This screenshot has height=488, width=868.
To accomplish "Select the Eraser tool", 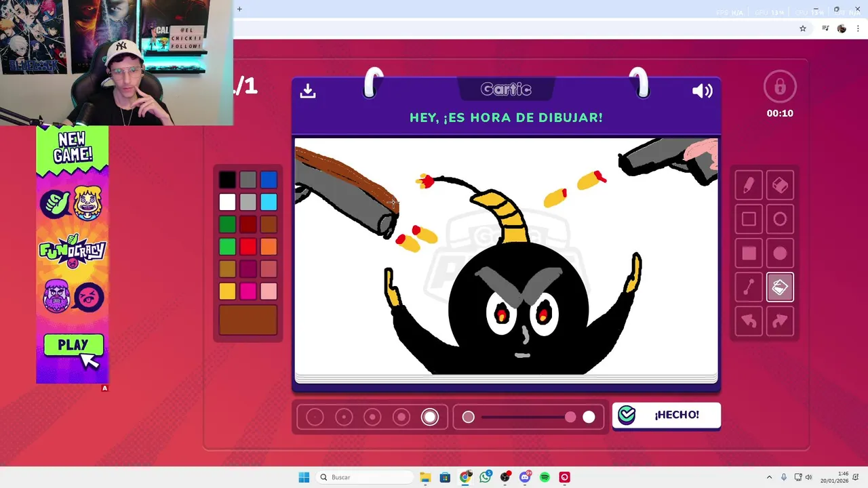I will [x=780, y=185].
